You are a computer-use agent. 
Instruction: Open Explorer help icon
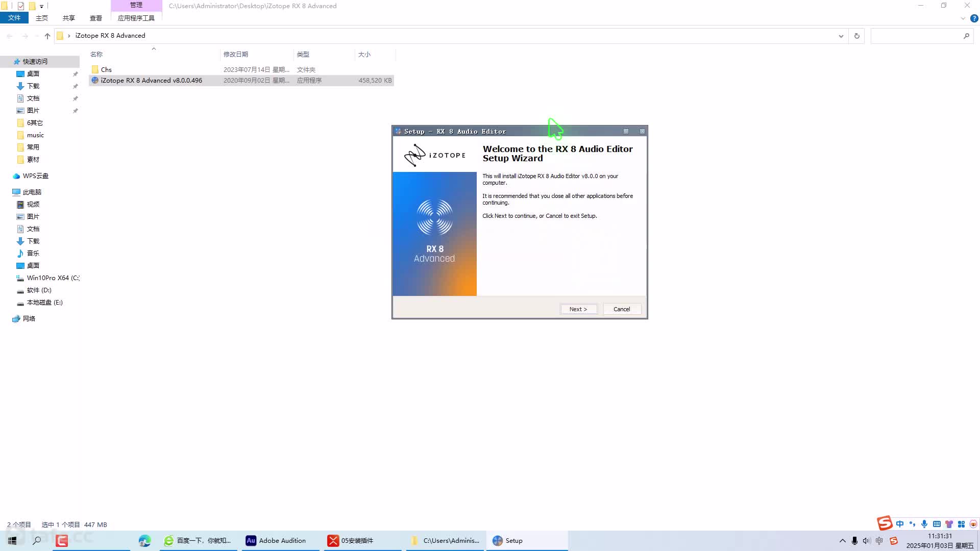coord(974,18)
